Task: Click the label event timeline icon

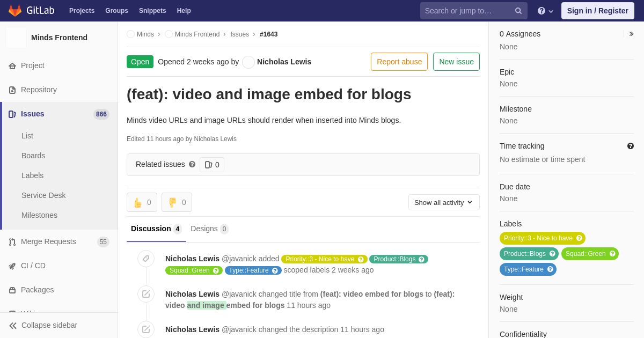Action: [x=146, y=259]
